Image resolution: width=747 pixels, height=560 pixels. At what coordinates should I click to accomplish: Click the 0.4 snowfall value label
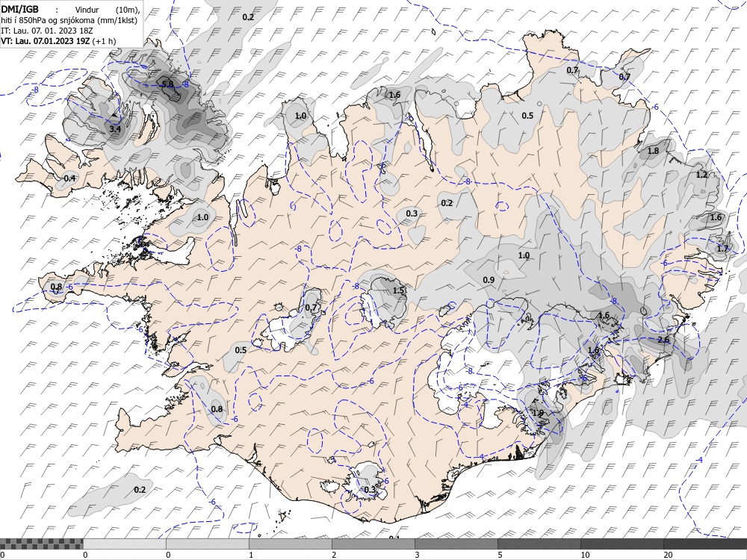coord(69,178)
